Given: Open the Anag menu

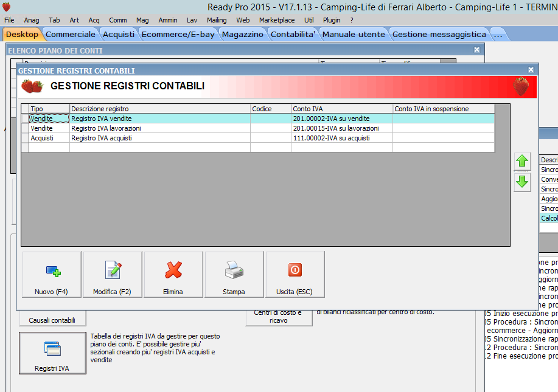Looking at the screenshot, I should (32, 20).
